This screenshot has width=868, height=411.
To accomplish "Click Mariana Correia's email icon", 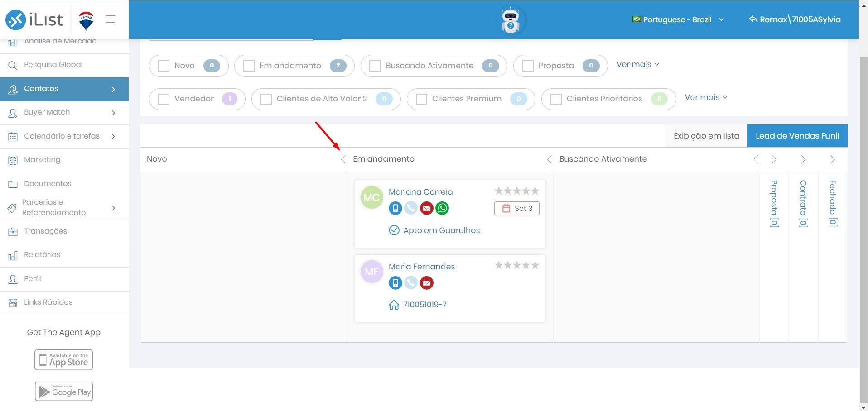I will pyautogui.click(x=427, y=208).
